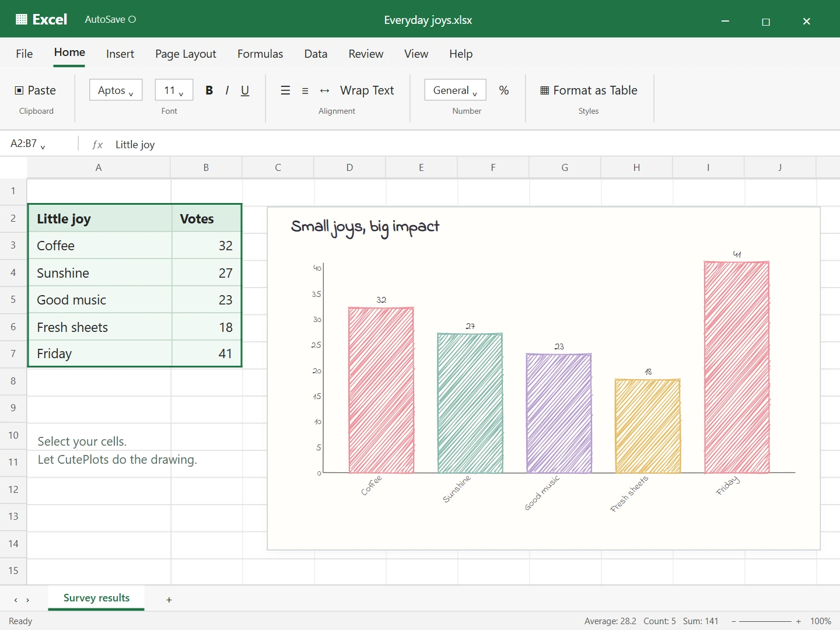Open the Data tab
The height and width of the screenshot is (630, 840).
(316, 54)
